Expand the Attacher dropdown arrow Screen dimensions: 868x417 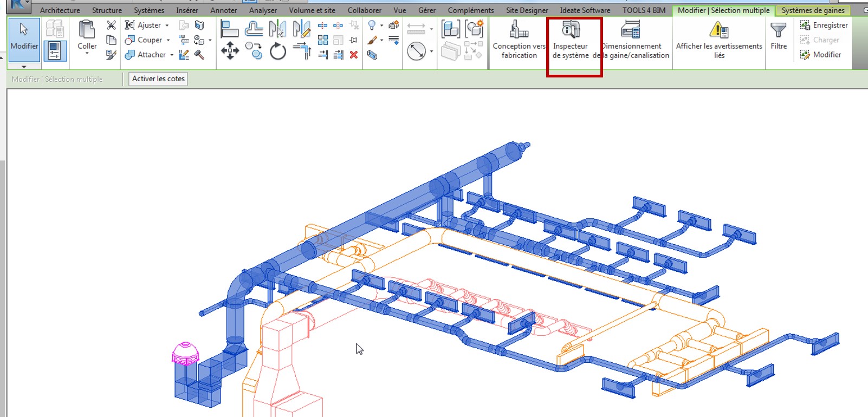coord(172,55)
